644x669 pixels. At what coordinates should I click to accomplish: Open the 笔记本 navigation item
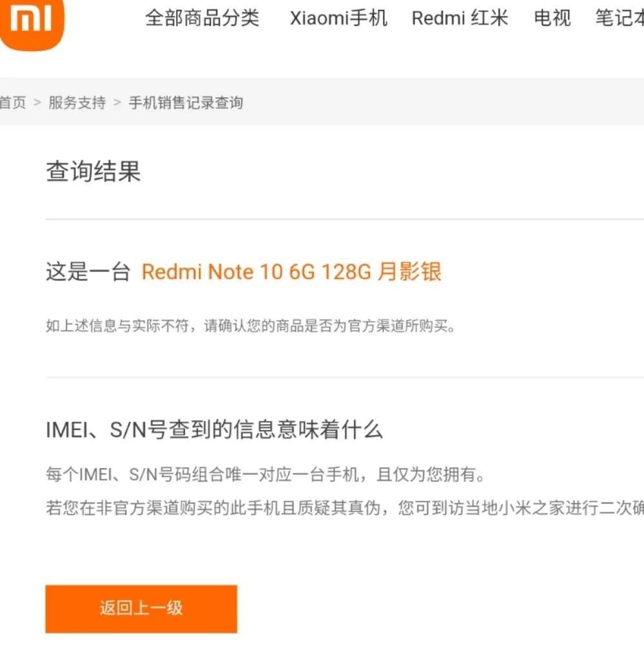tap(620, 18)
